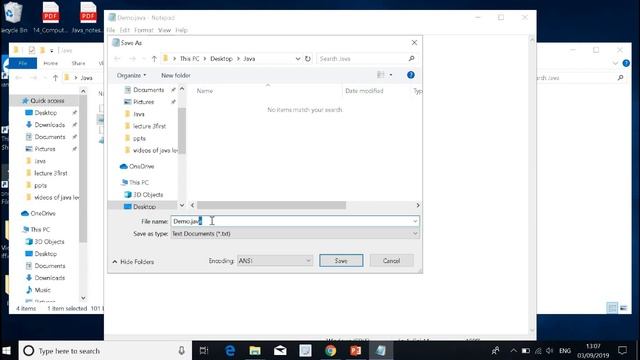The image size is (640, 360).
Task: Open Task View on taskbar
Action: coord(204,351)
